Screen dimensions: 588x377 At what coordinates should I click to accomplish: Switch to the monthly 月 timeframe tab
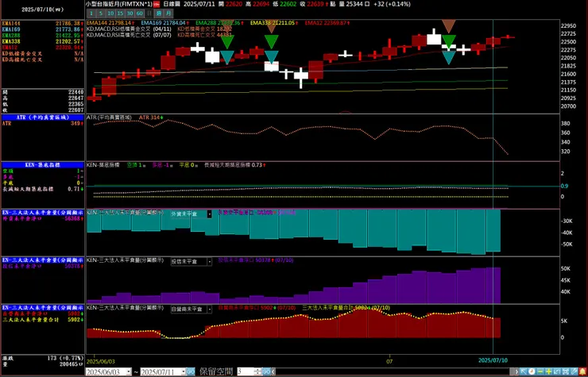[x=168, y=13]
